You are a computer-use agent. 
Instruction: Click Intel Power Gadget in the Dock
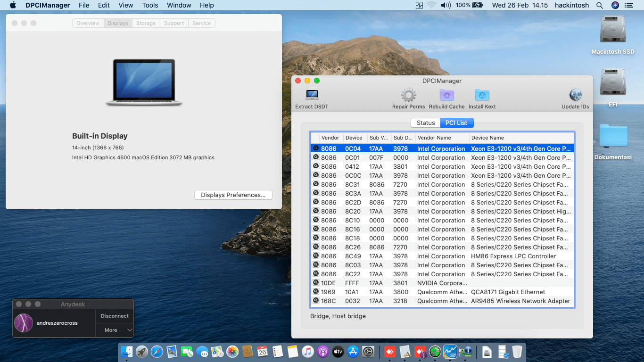[450, 352]
